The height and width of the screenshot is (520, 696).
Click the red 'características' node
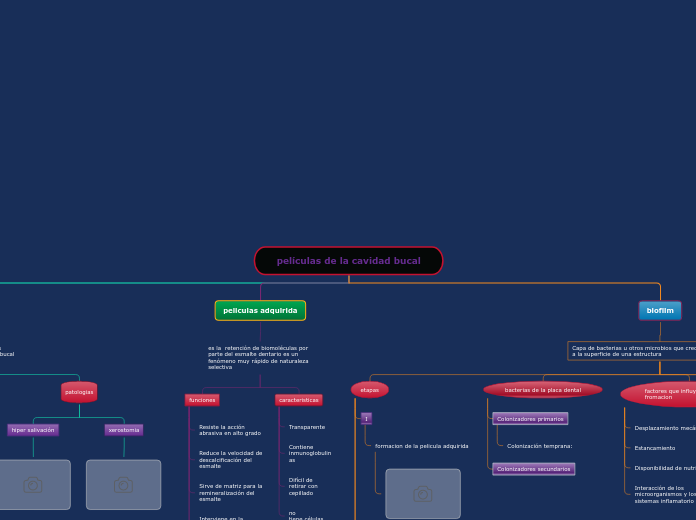(x=299, y=400)
